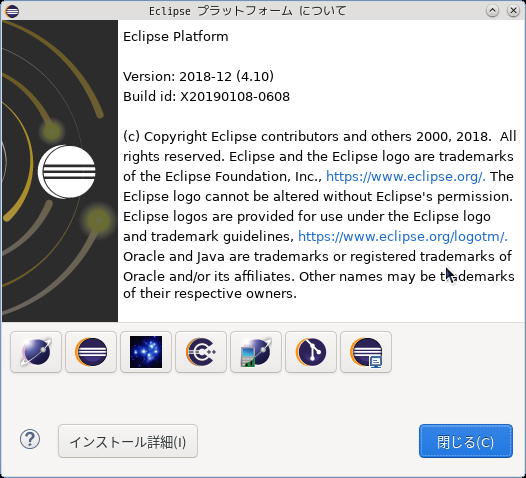Open the https://www.eclipse.org/ link
The height and width of the screenshot is (478, 526).
click(x=406, y=176)
